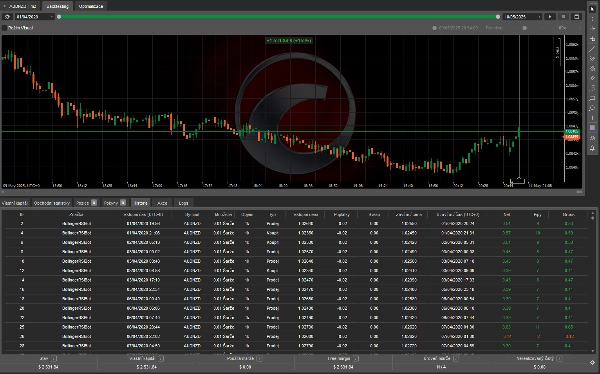Open backtesting settings gear icon
Viewport: 600px width, 374px height.
click(7, 17)
